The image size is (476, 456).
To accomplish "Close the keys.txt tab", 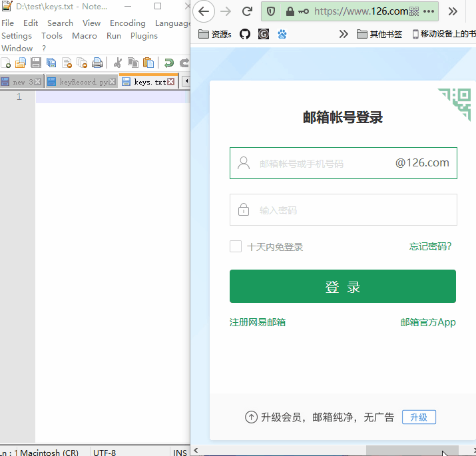I will (x=171, y=81).
